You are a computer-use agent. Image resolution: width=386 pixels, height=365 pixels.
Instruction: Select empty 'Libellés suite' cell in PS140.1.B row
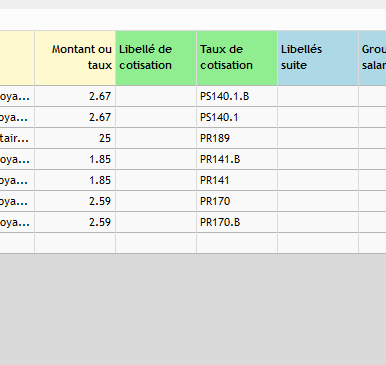click(318, 96)
